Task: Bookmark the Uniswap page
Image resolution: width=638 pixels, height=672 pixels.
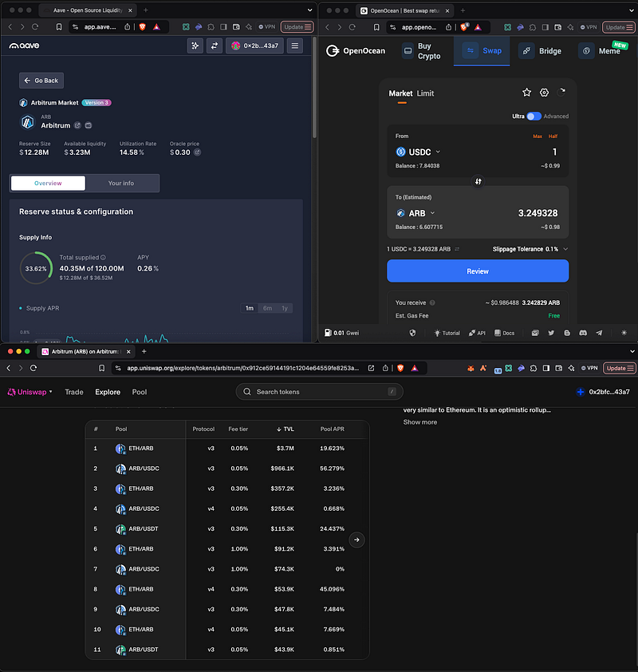Action: (x=101, y=368)
